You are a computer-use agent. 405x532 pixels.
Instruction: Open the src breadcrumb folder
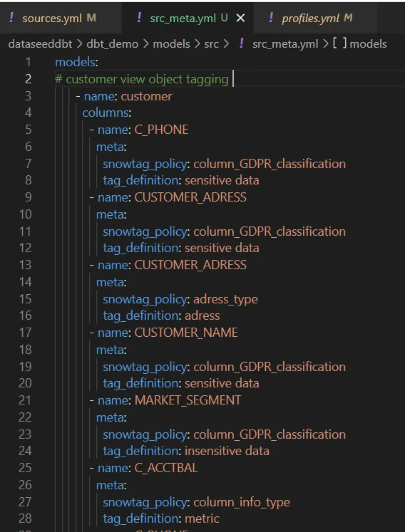211,44
